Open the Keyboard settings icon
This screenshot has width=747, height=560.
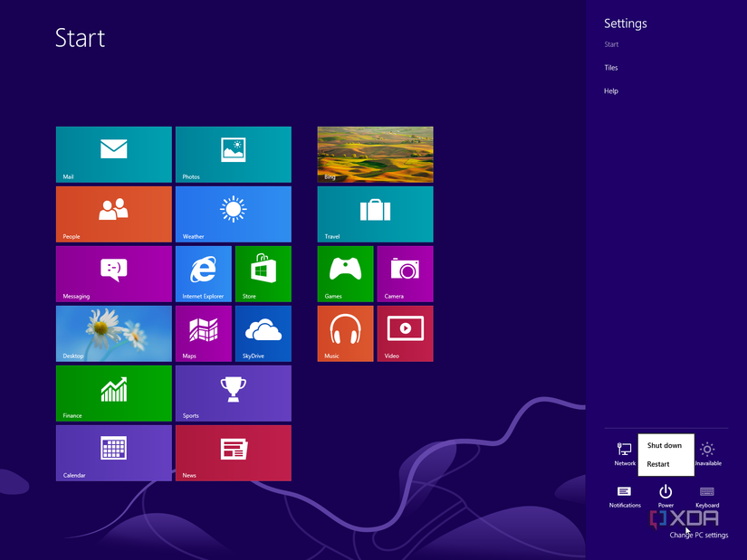(x=707, y=493)
